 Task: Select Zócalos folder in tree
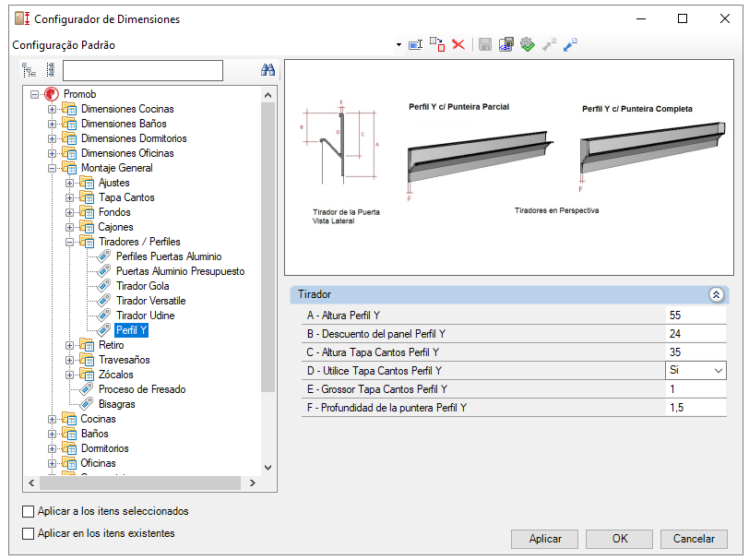[115, 375]
